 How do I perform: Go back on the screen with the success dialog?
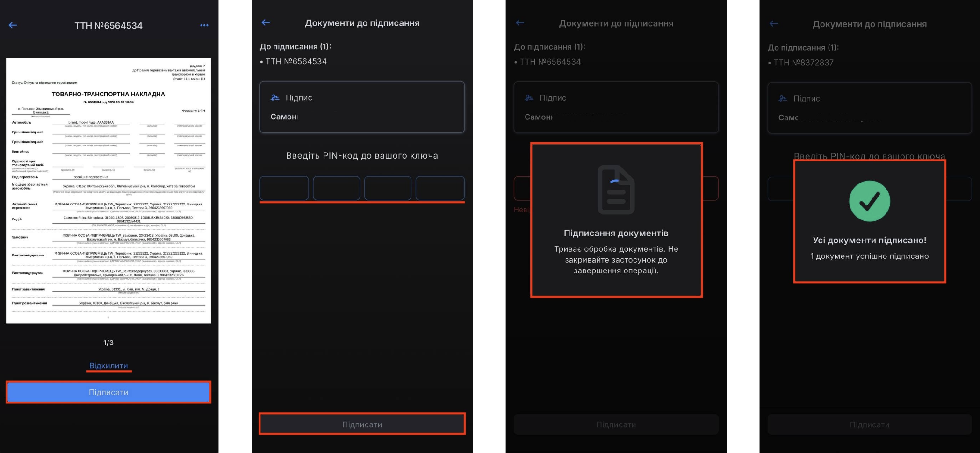tap(774, 24)
